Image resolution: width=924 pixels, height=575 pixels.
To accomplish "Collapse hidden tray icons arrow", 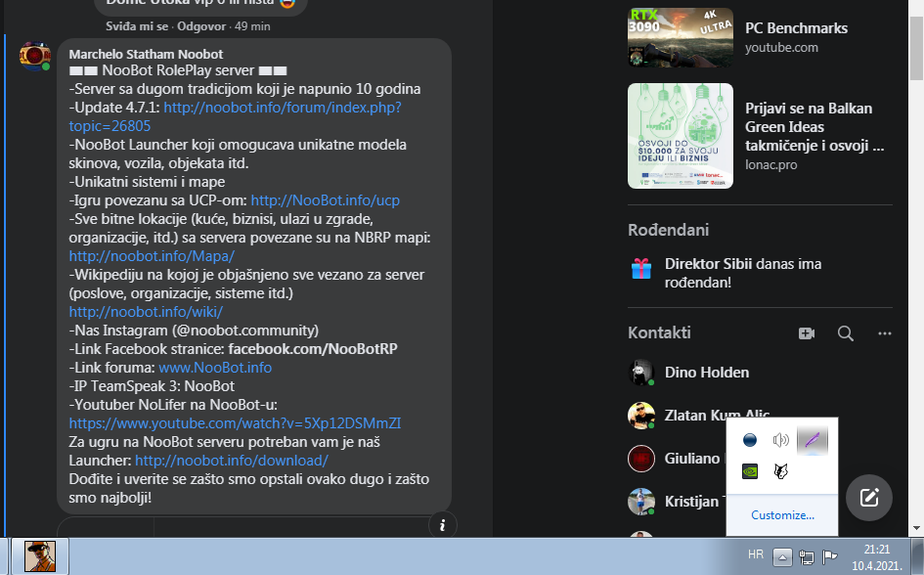I will 782,556.
